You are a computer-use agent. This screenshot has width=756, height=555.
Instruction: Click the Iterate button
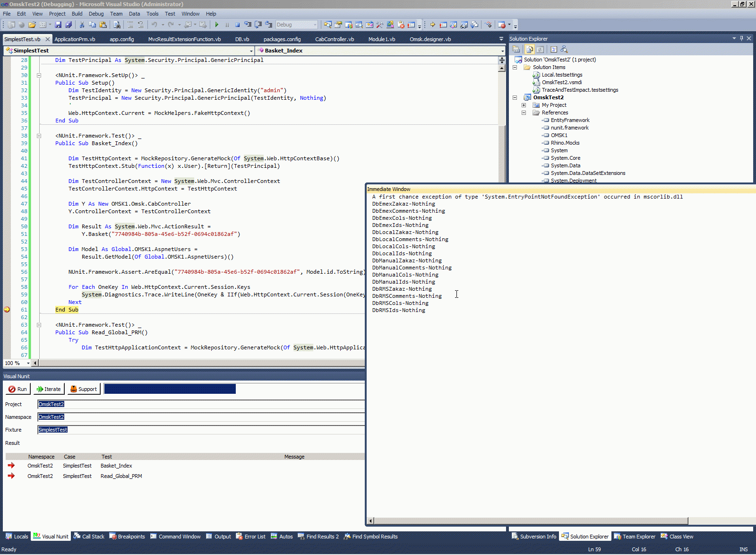pos(49,389)
